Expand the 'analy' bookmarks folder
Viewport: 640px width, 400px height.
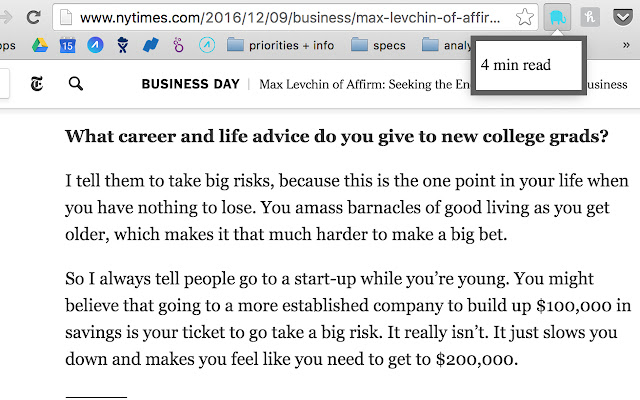tap(446, 45)
